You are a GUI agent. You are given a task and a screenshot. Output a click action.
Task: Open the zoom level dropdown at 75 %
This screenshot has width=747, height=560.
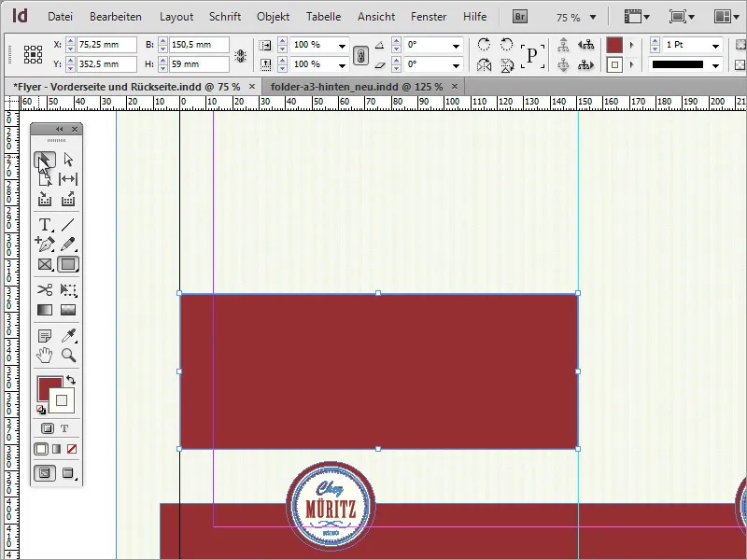point(593,17)
